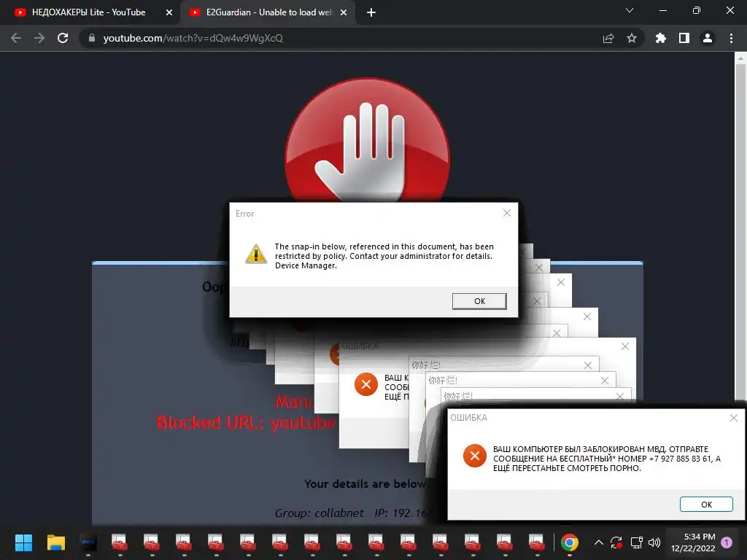The width and height of the screenshot is (747, 560).
Task: Open the Chrome extensions puzzle icon
Action: pyautogui.click(x=661, y=38)
